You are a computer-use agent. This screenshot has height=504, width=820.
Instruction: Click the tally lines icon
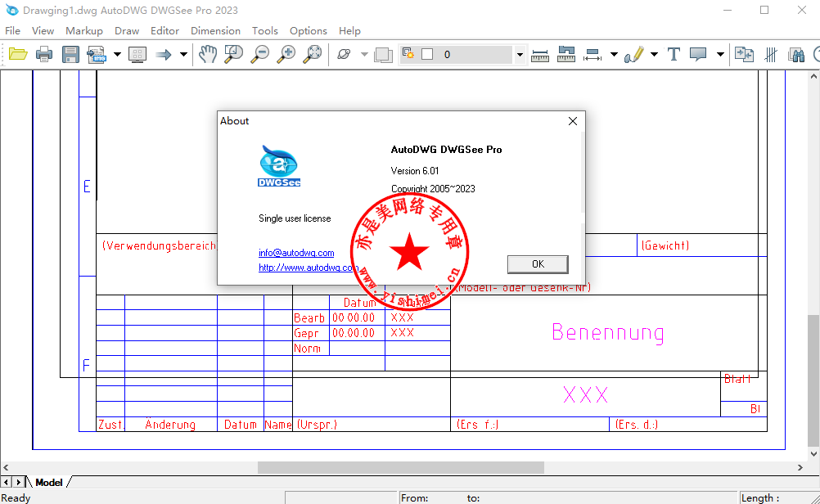[x=771, y=54]
